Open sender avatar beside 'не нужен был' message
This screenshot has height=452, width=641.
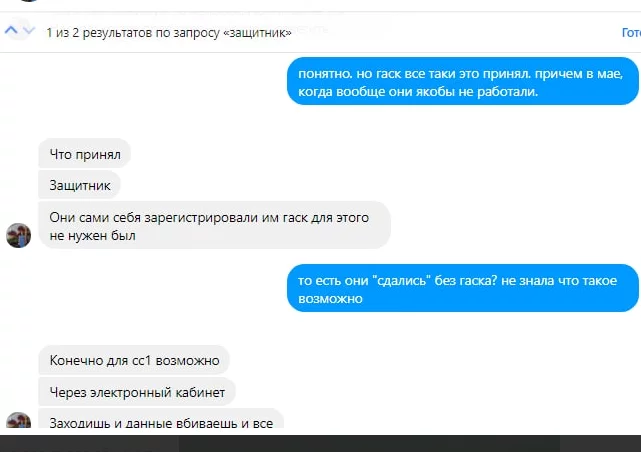18,235
